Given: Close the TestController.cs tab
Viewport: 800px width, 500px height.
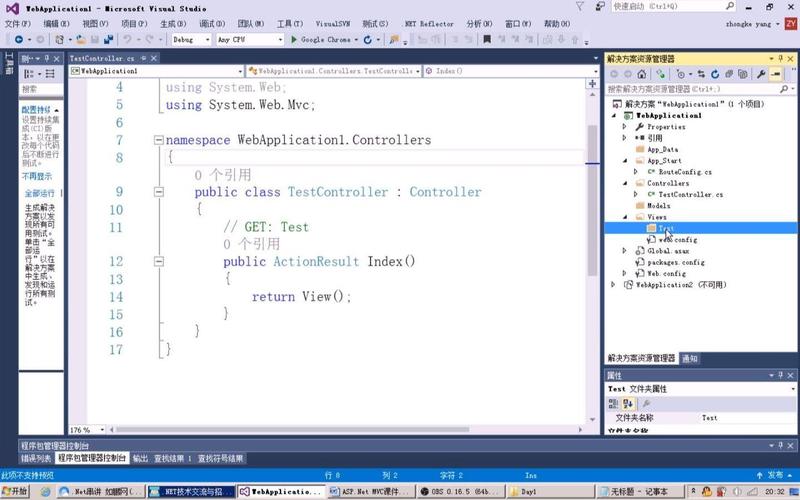Looking at the screenshot, I should (154, 58).
